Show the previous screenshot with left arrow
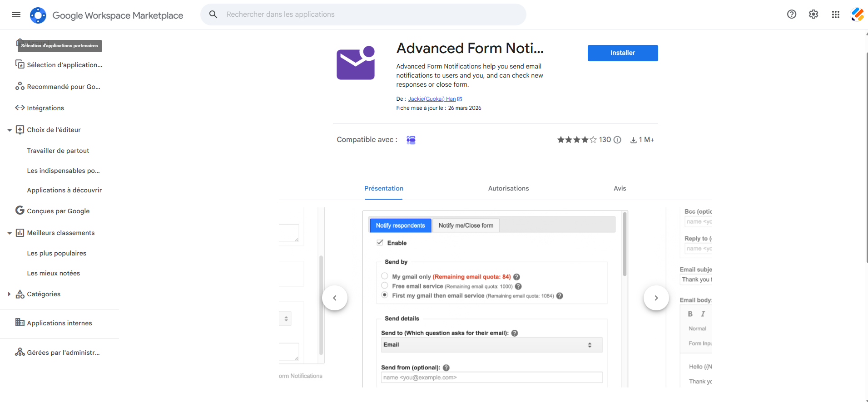Screen dimensions: 868x402 tap(335, 298)
